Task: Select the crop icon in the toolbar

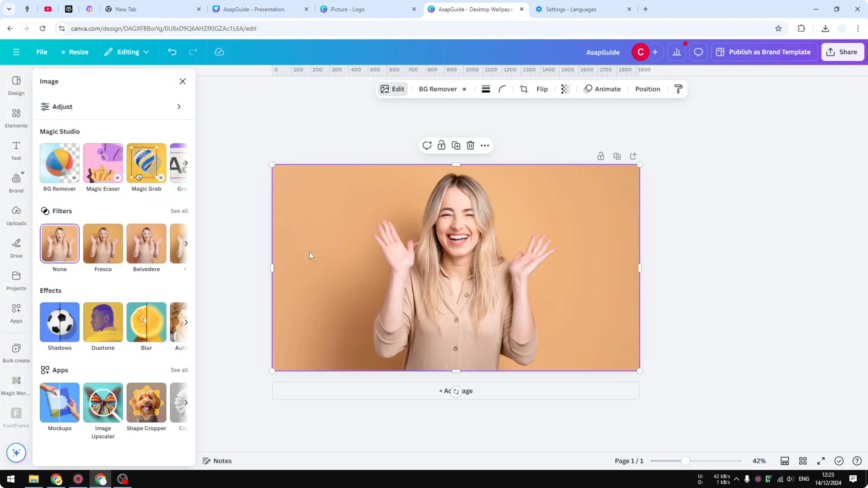Action: (x=524, y=89)
